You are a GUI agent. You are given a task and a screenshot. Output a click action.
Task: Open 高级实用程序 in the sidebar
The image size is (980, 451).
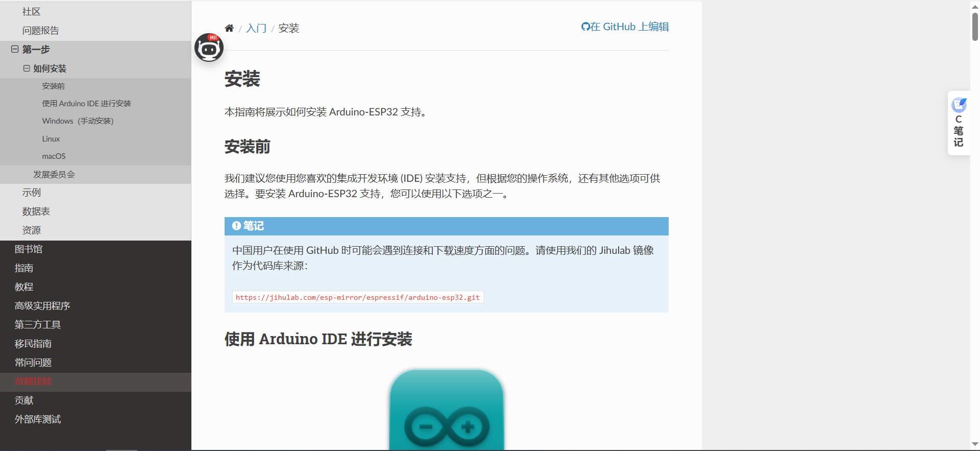click(x=42, y=306)
